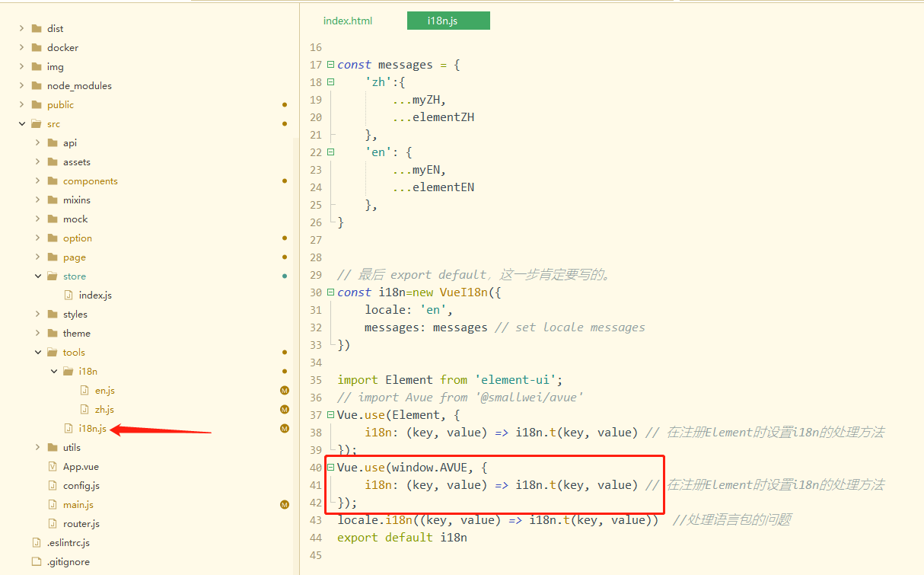
Task: Click 'export default i18n' on line 44
Action: coord(402,538)
